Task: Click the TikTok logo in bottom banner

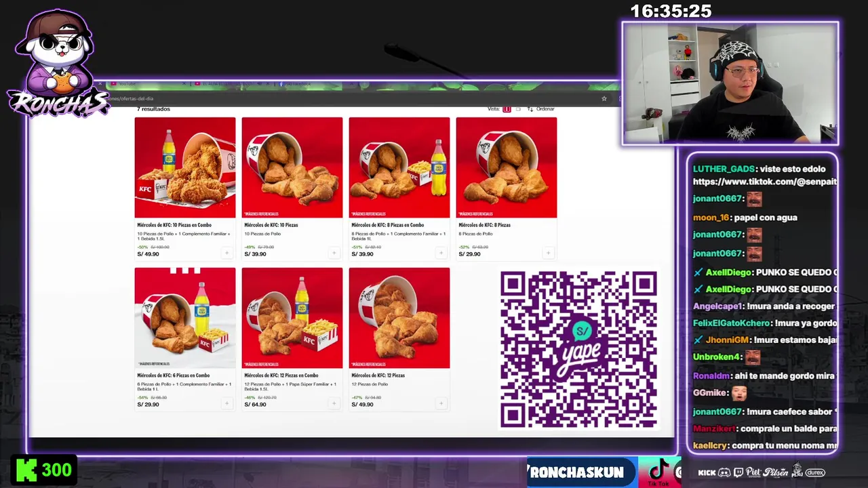Action: pyautogui.click(x=659, y=472)
